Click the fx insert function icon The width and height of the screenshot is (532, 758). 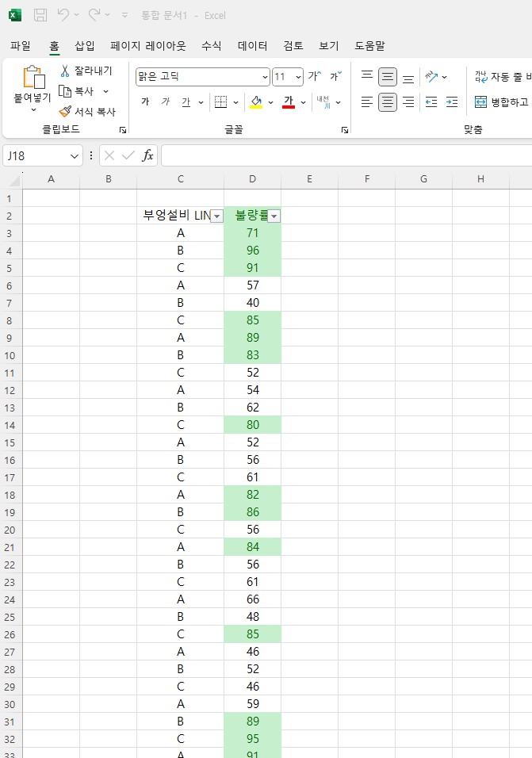[147, 155]
